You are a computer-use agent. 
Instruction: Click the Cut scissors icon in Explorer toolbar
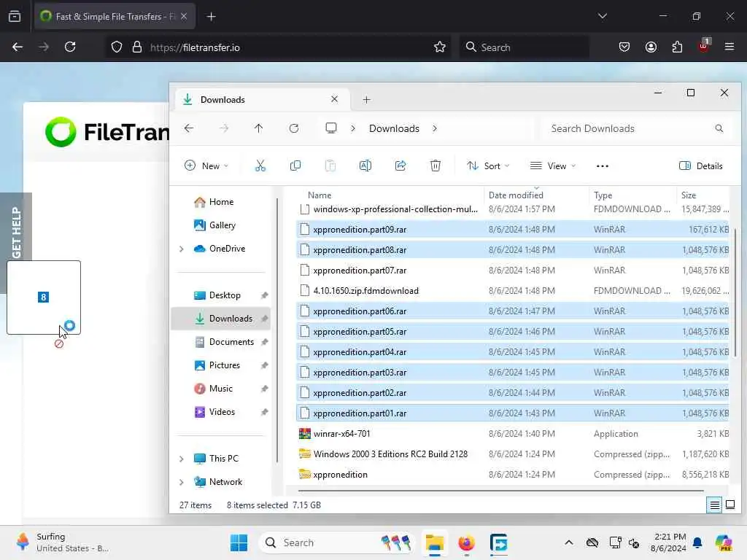(x=260, y=166)
